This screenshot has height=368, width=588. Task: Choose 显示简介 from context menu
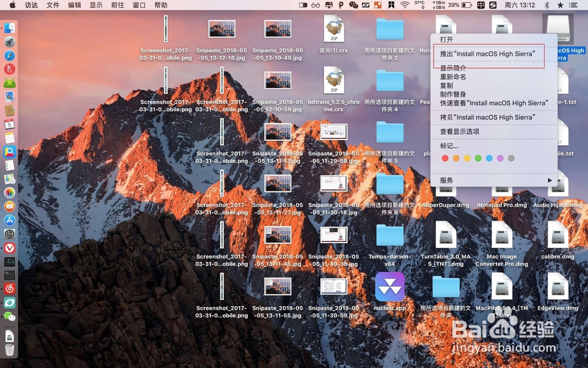(x=493, y=68)
